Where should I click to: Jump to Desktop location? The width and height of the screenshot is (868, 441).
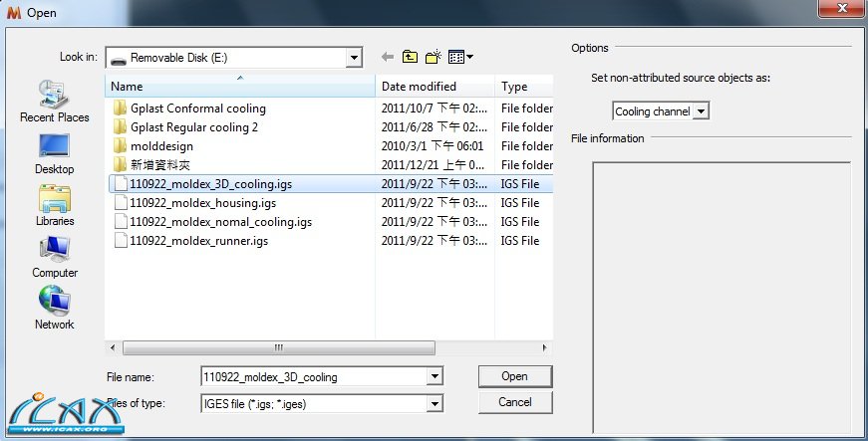pyautogui.click(x=54, y=153)
